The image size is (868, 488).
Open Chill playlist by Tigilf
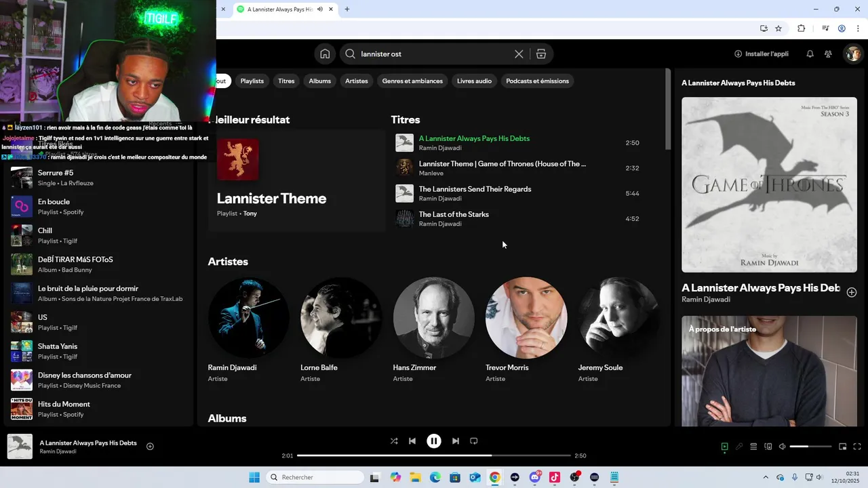(x=98, y=235)
